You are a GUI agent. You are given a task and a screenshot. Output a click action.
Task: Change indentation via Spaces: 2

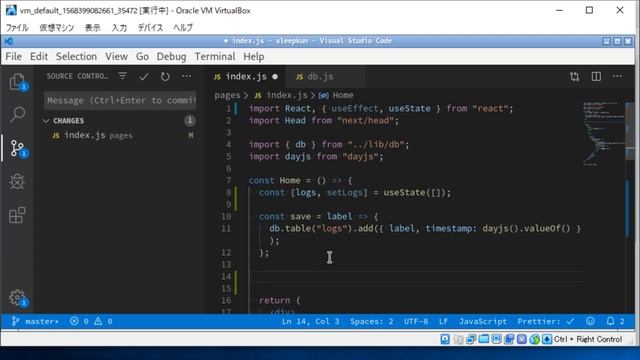point(371,321)
